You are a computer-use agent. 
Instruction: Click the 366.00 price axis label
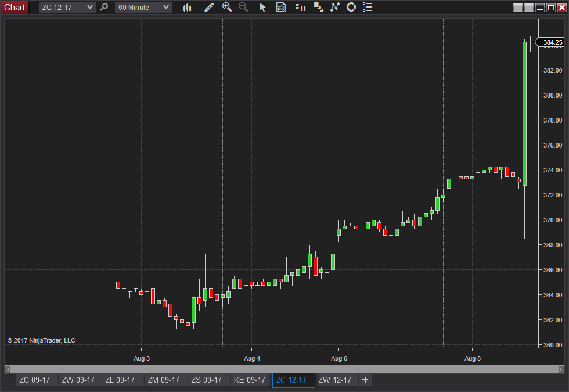(553, 270)
